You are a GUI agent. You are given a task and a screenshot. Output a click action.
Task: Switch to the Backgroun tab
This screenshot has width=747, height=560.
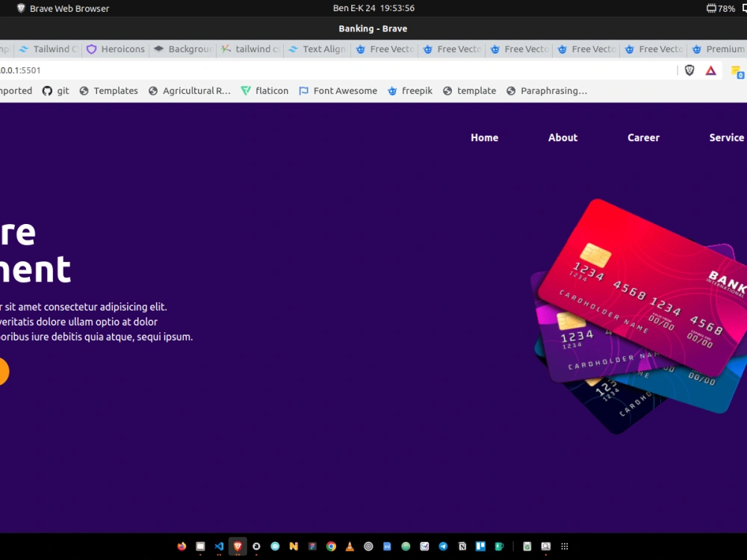tap(183, 49)
